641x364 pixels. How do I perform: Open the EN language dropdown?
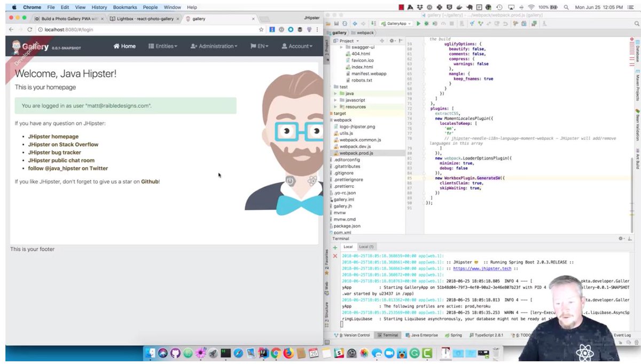260,46
